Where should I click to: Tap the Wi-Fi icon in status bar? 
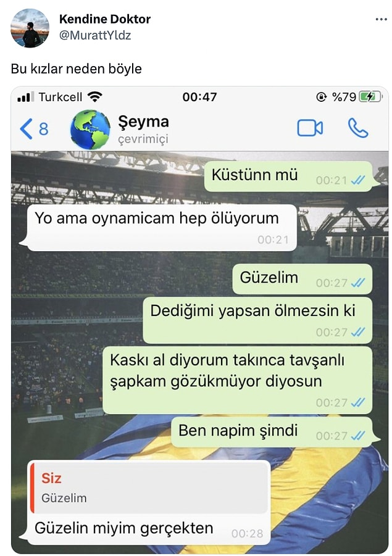(x=94, y=96)
